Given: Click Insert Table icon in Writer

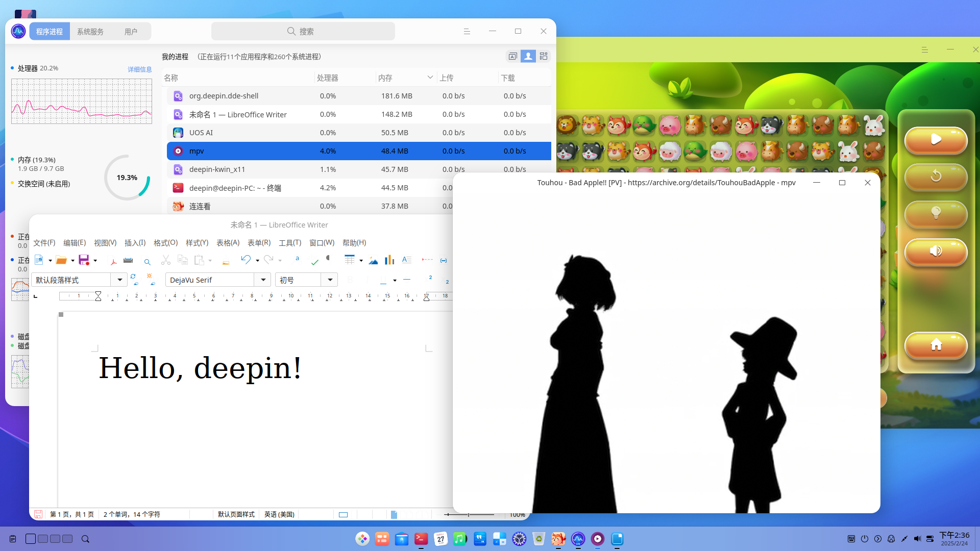Looking at the screenshot, I should click(350, 260).
